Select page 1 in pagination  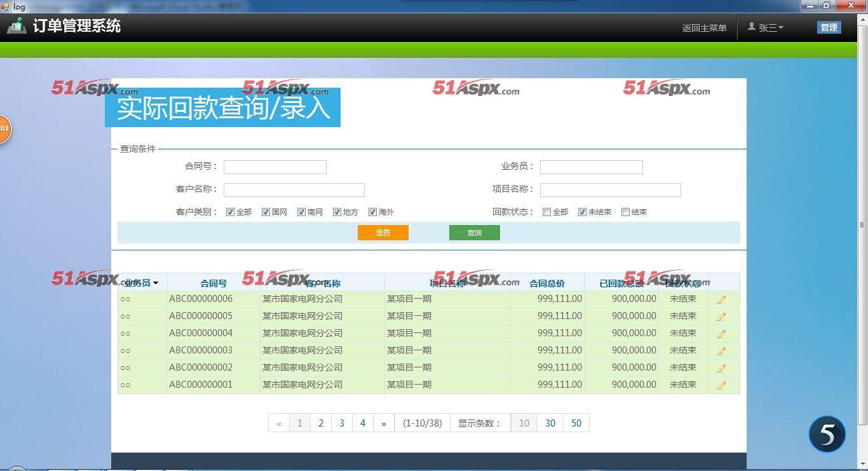pos(300,423)
